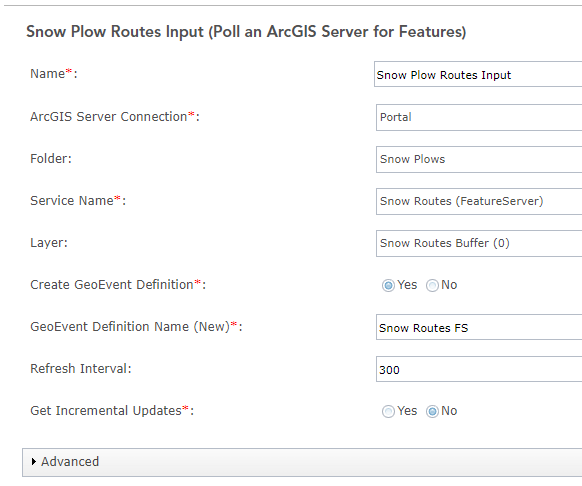
Task: Select No for Create GeoEvent Definition
Action: [x=432, y=286]
